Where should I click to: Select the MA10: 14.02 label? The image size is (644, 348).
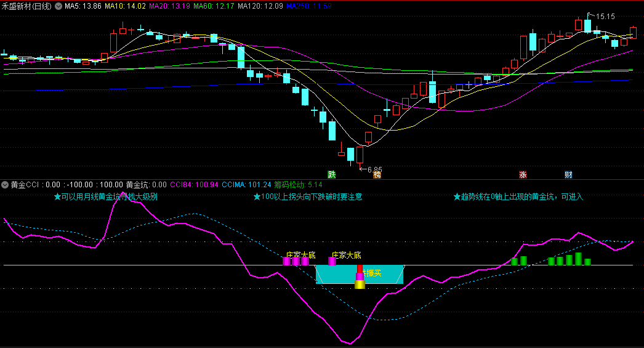point(125,6)
